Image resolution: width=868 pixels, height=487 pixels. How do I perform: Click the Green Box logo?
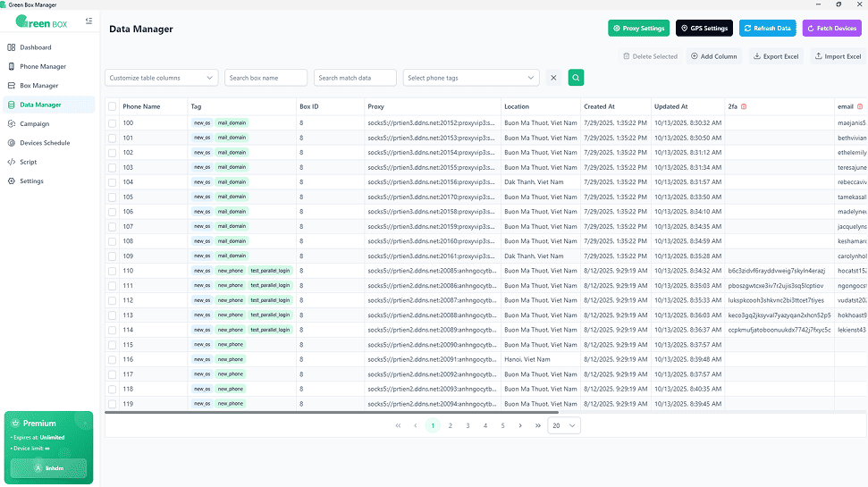click(x=41, y=22)
